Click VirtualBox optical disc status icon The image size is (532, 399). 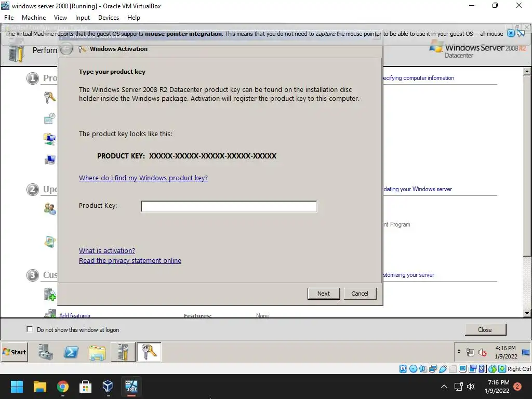413,369
